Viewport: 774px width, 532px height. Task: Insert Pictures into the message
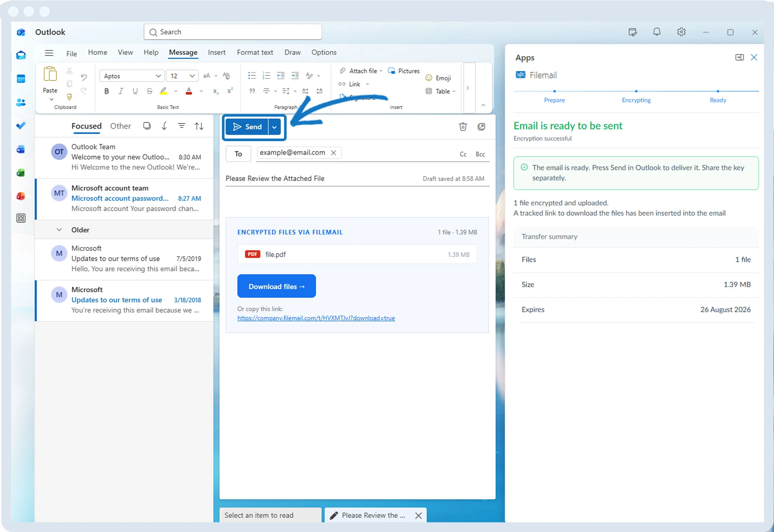(x=404, y=71)
